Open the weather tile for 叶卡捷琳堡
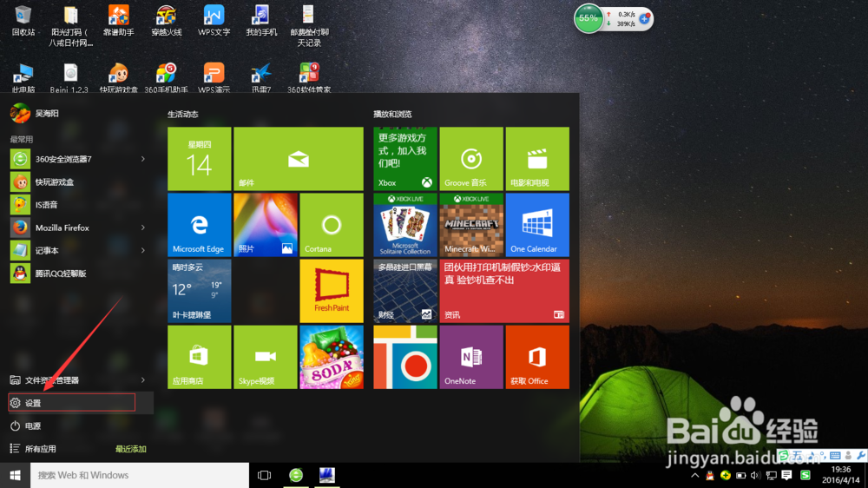This screenshot has width=868, height=488. 200,290
